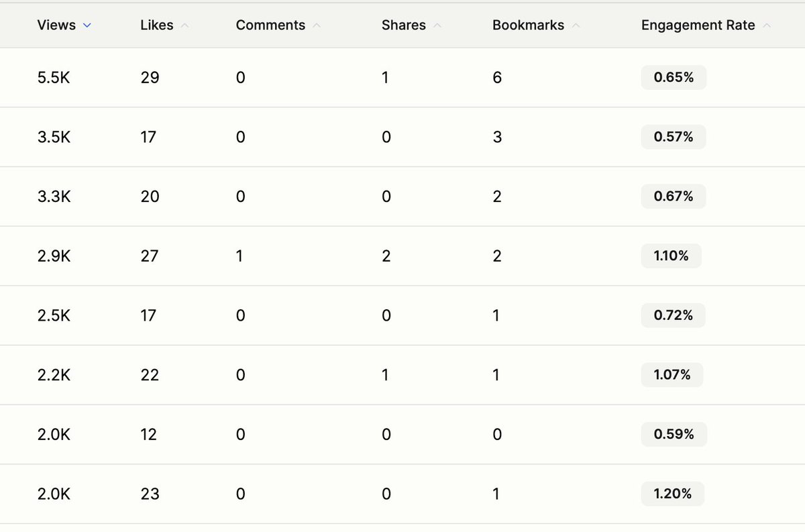Select the Bookmarks column header text
The image size is (805, 532).
tap(528, 25)
